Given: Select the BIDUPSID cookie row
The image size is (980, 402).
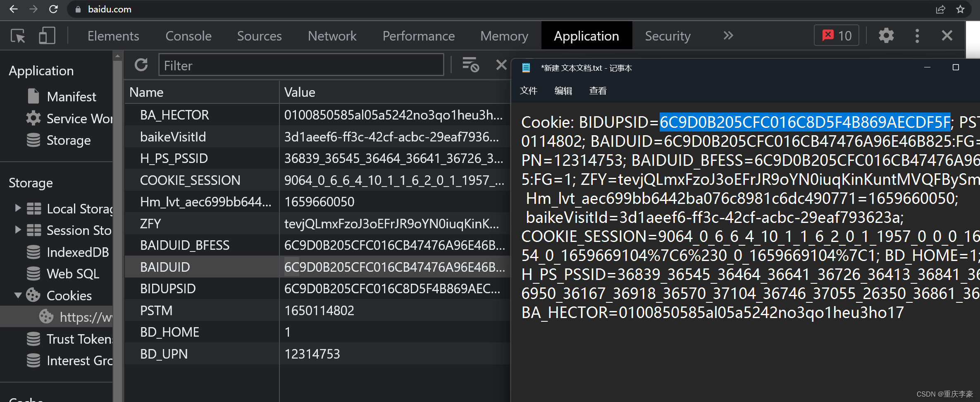Looking at the screenshot, I should 317,288.
